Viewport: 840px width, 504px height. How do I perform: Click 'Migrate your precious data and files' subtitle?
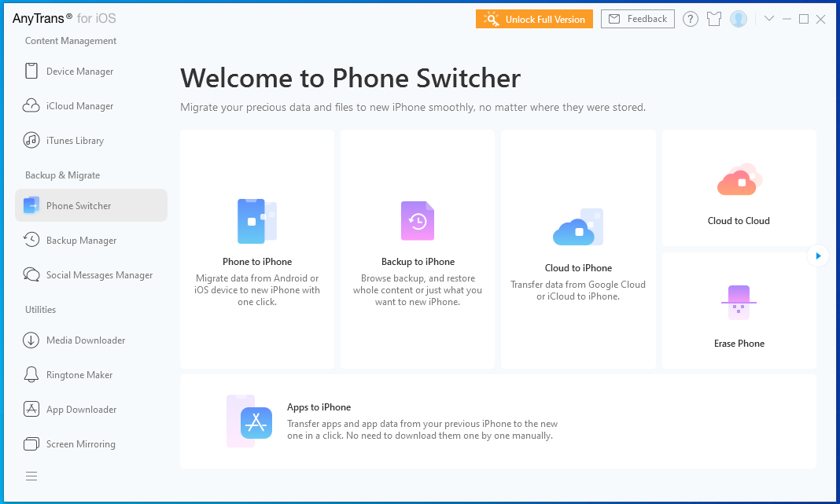[412, 107]
